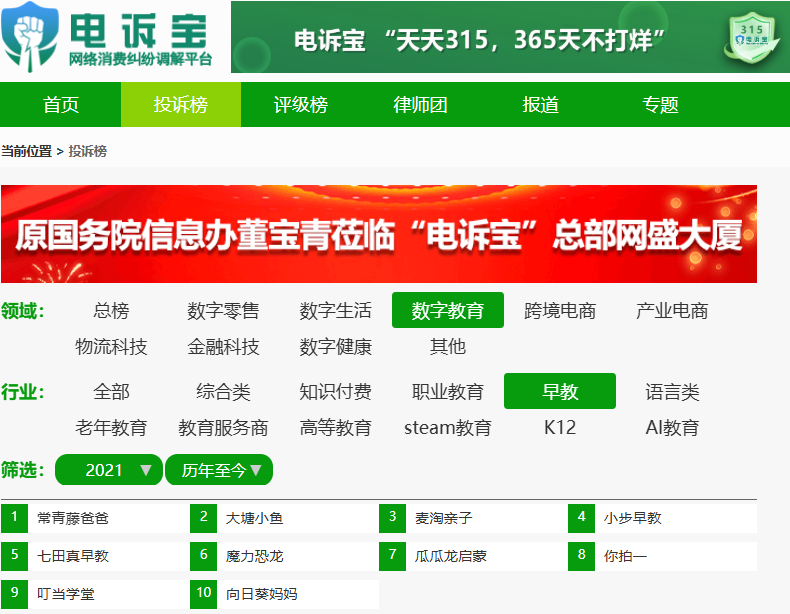Choose the steam教育 industry option
The image size is (790, 614).
(448, 428)
